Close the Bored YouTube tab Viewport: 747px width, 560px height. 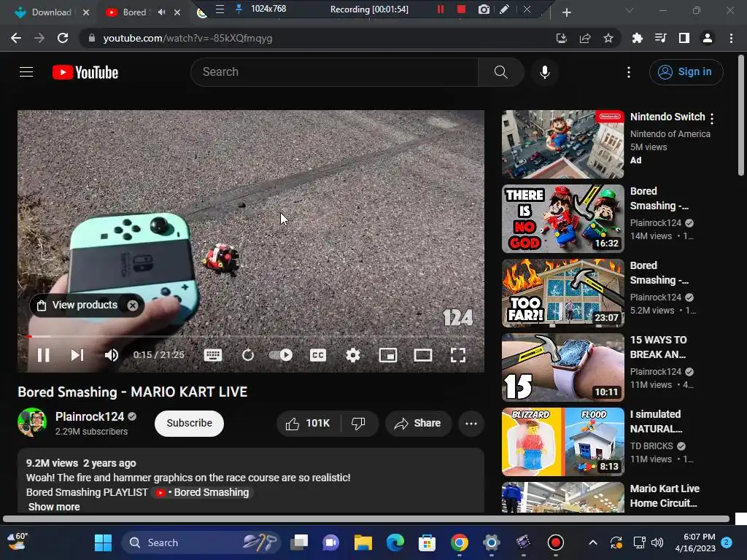tap(177, 12)
